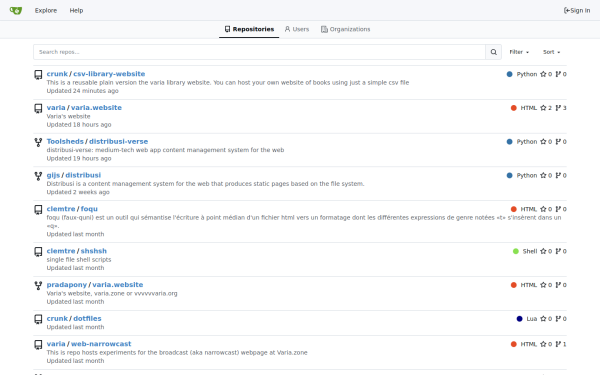600x375 pixels.
Task: Click 'Updated 24 minutes ago' text
Action: coord(83,91)
